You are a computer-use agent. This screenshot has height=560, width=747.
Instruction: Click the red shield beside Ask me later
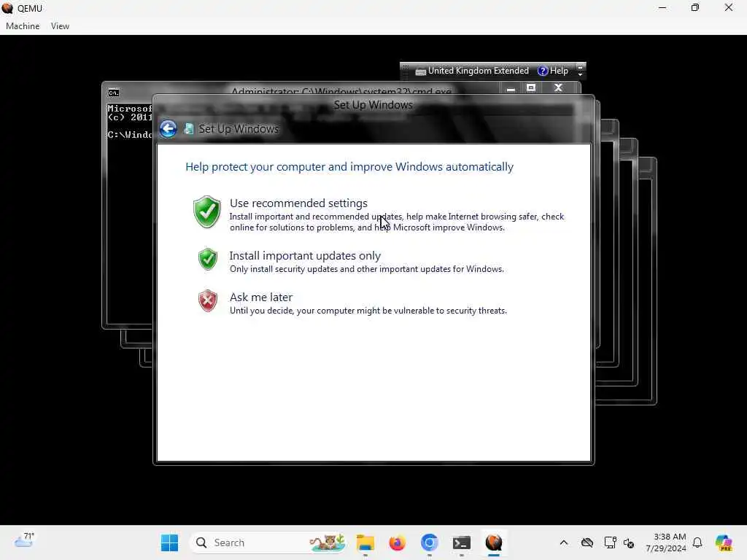coord(208,301)
